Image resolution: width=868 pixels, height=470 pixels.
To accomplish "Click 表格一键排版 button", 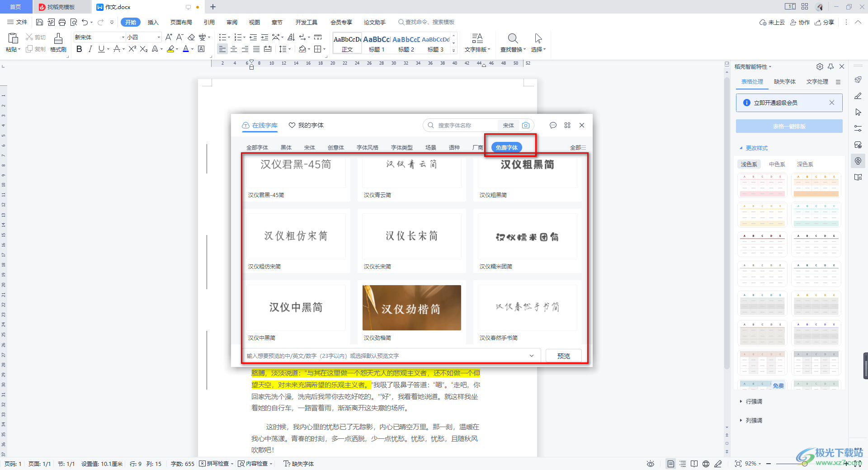I will [x=789, y=126].
